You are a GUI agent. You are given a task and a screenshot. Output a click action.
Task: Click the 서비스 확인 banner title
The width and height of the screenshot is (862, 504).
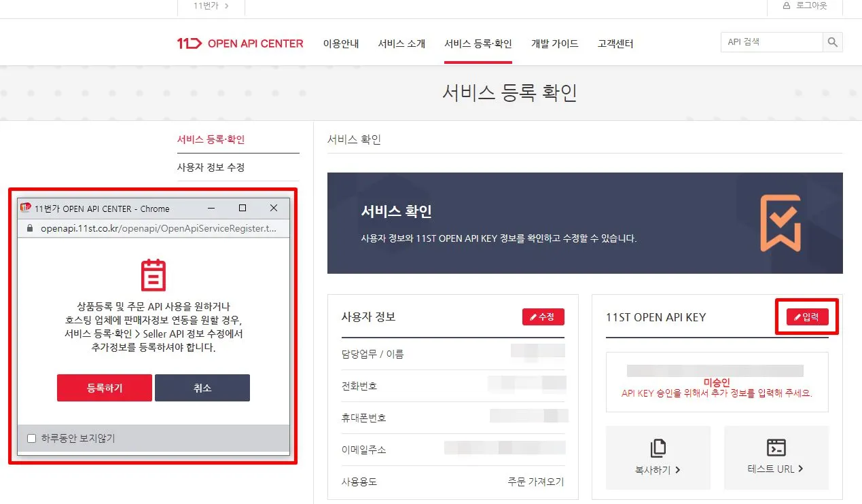coord(396,211)
